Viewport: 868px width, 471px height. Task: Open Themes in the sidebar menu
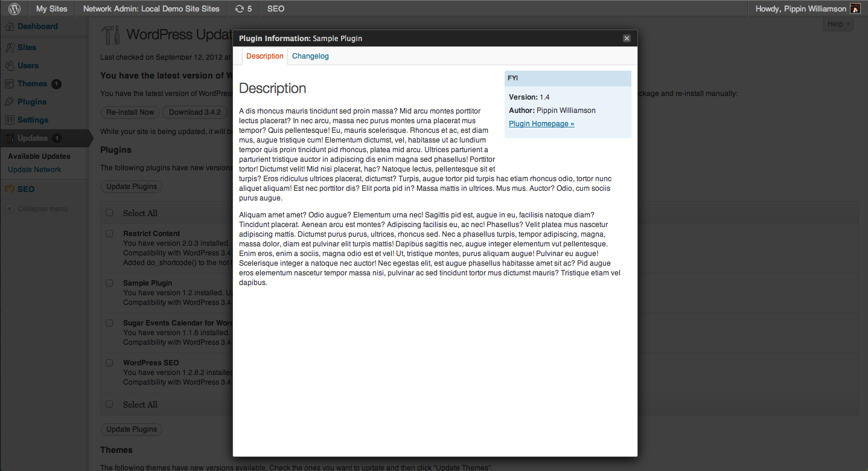click(33, 83)
